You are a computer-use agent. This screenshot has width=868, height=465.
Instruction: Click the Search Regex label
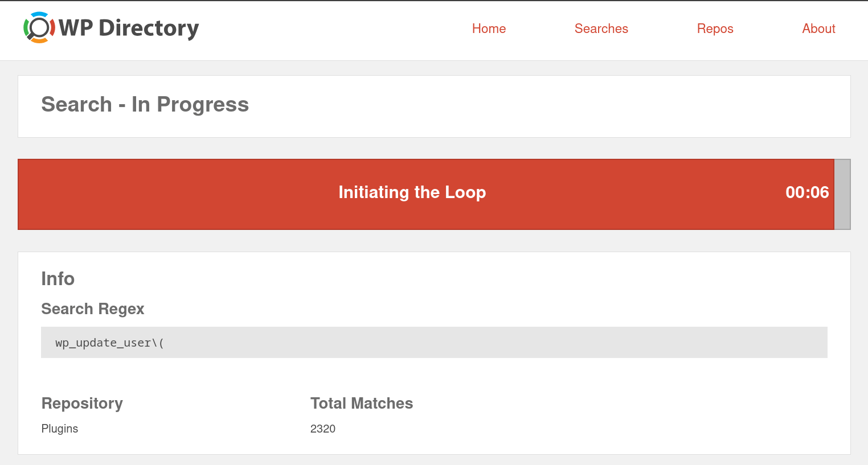[93, 309]
